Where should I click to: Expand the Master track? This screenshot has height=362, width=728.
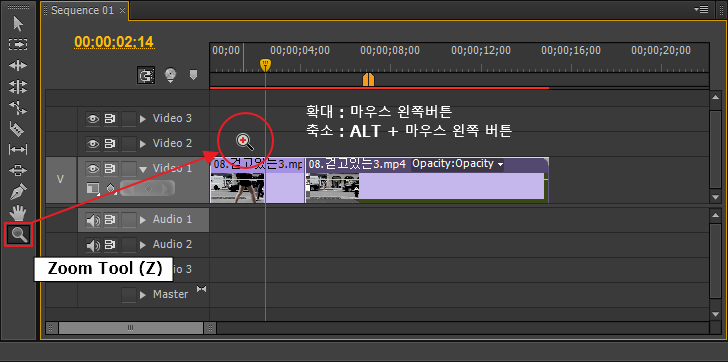click(x=143, y=295)
